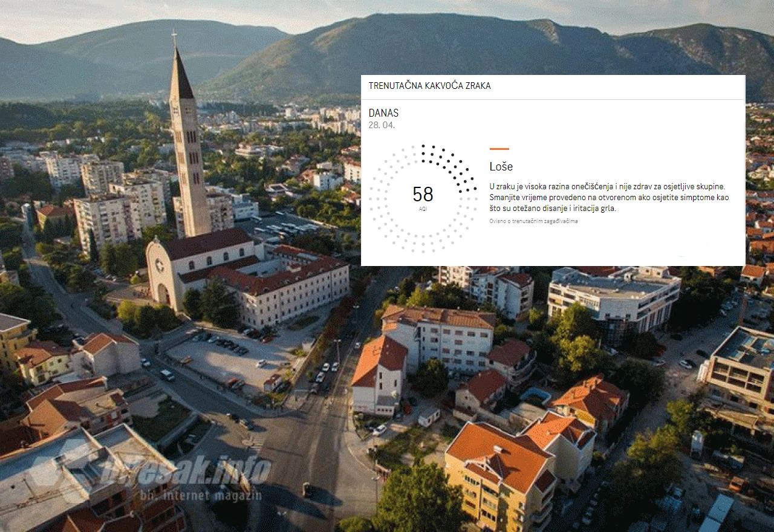Click the "TRENUTAČNA KAKVOĆA ZRAKA" panel title
This screenshot has height=532, width=774.
point(429,86)
